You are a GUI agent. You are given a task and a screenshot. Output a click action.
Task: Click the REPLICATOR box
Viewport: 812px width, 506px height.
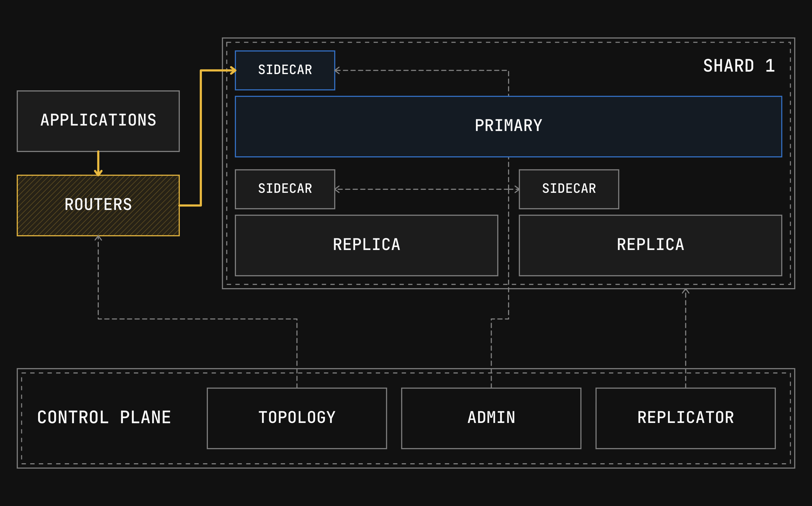686,418
